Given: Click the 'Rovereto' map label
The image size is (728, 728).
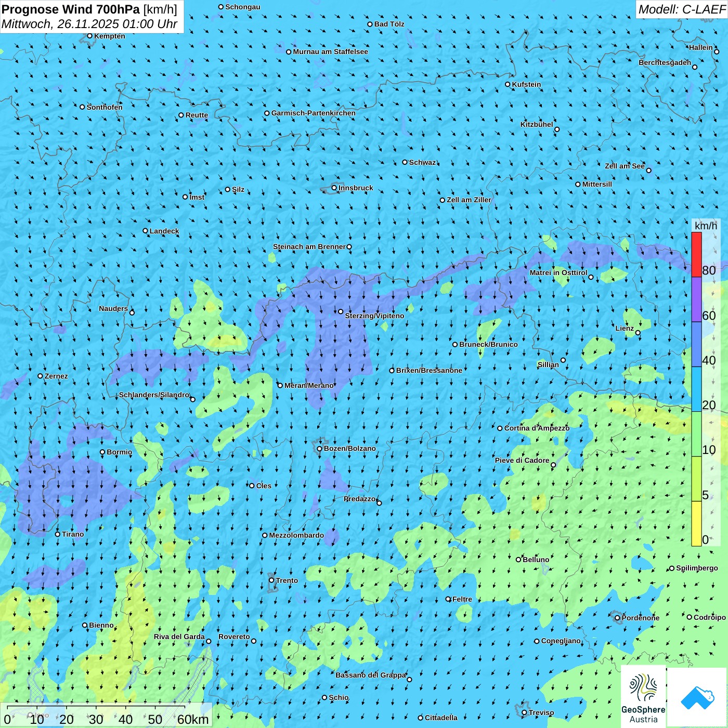Looking at the screenshot, I should pyautogui.click(x=234, y=636).
